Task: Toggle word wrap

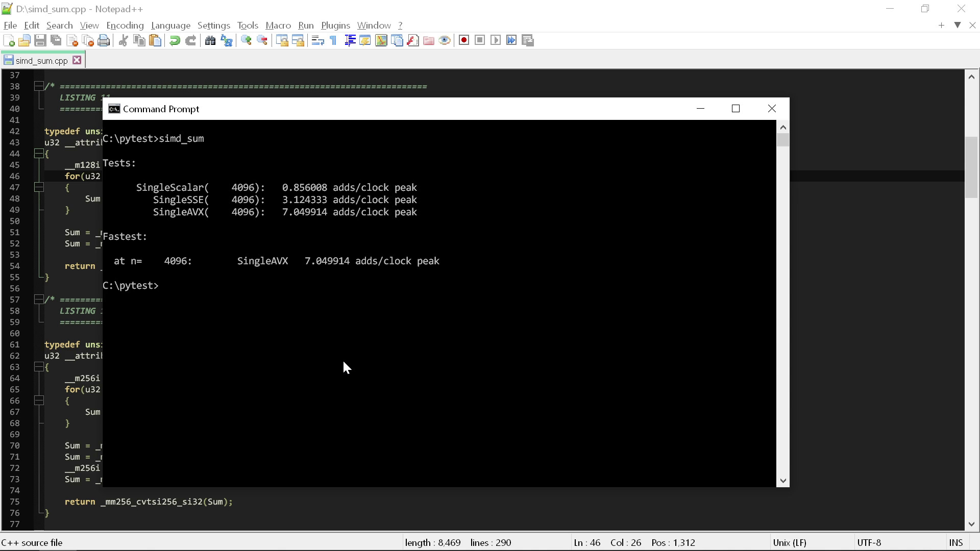Action: tap(317, 40)
